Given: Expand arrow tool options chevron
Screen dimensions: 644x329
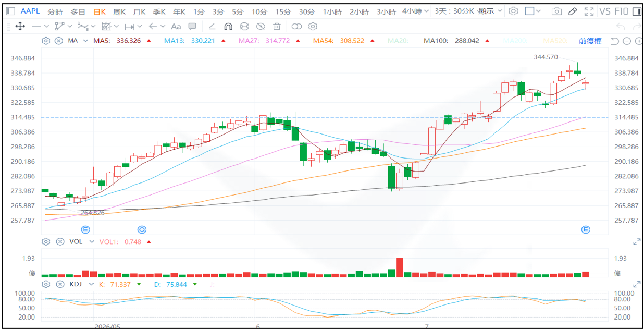Looking at the screenshot, I should tap(163, 26).
